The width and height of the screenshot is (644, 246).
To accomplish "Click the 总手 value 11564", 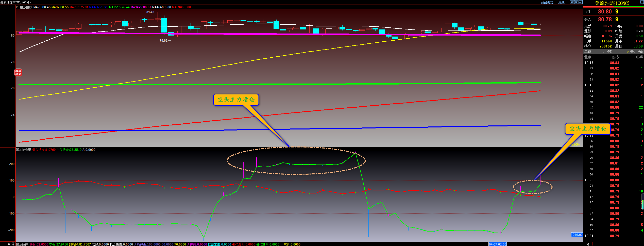I will pos(607,41).
